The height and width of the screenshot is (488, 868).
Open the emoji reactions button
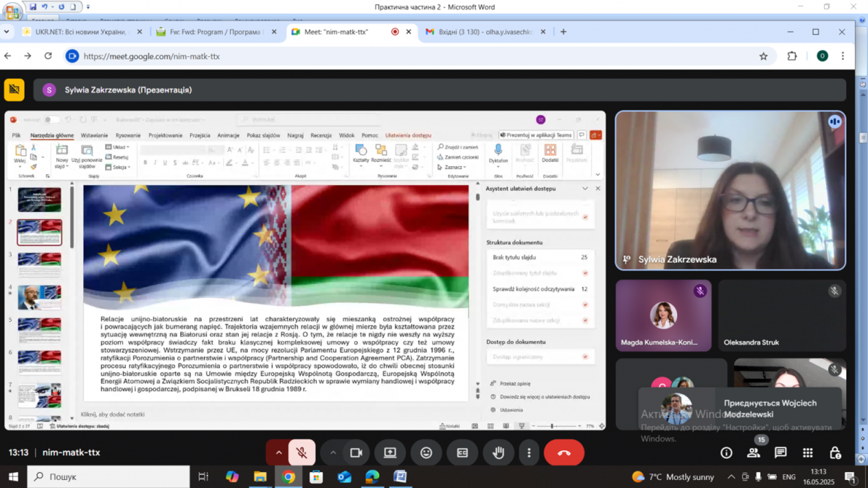pyautogui.click(x=426, y=453)
